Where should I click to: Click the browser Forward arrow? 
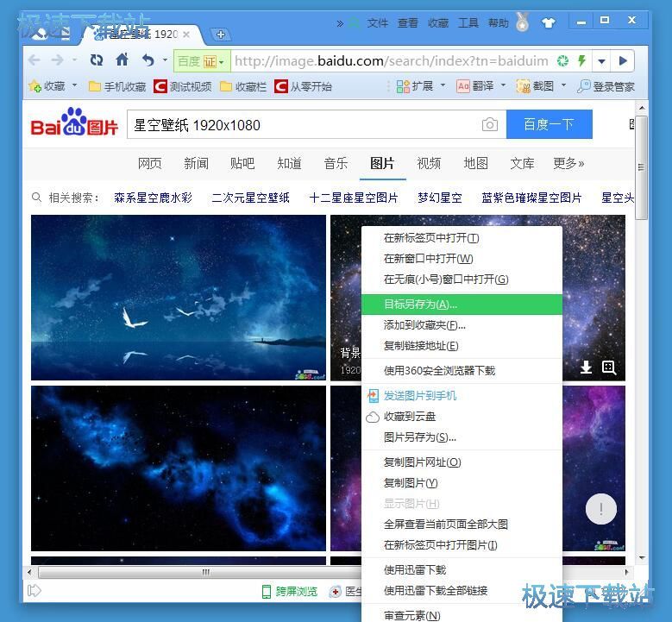(x=58, y=60)
